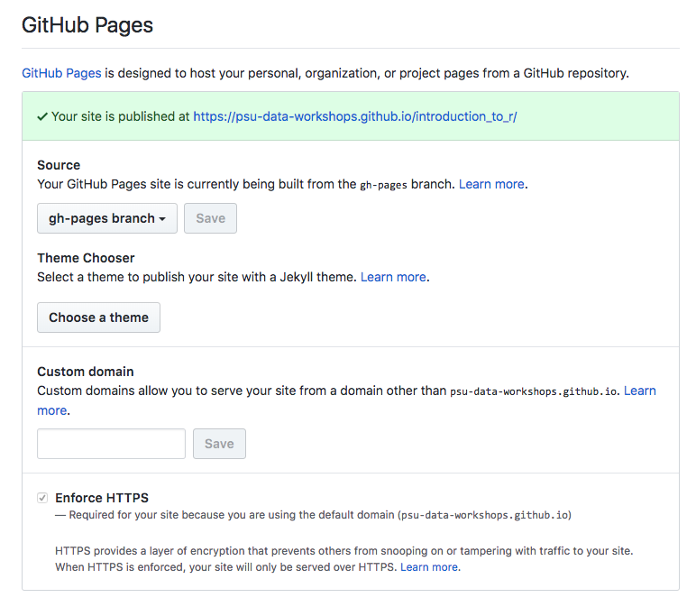The image size is (696, 616).
Task: Toggle the Enforce HTTPS checkbox
Action: tap(42, 498)
